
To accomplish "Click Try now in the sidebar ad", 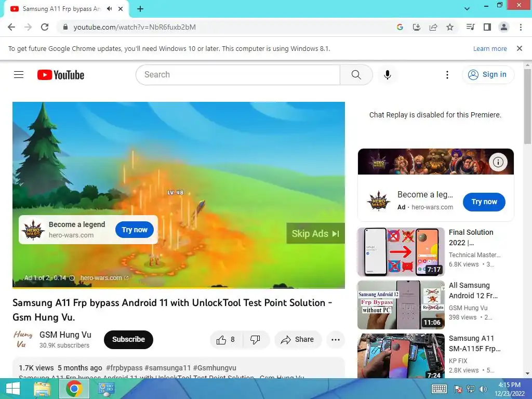I will (484, 202).
